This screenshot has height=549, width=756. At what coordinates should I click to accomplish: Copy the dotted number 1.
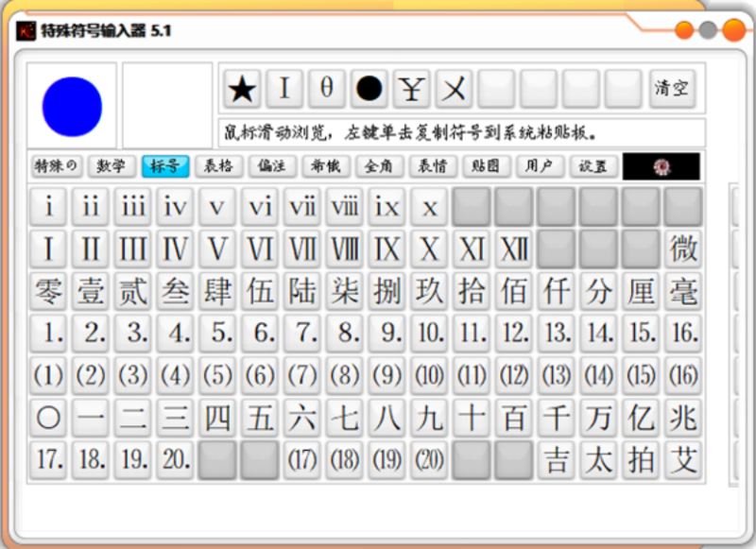[x=48, y=333]
